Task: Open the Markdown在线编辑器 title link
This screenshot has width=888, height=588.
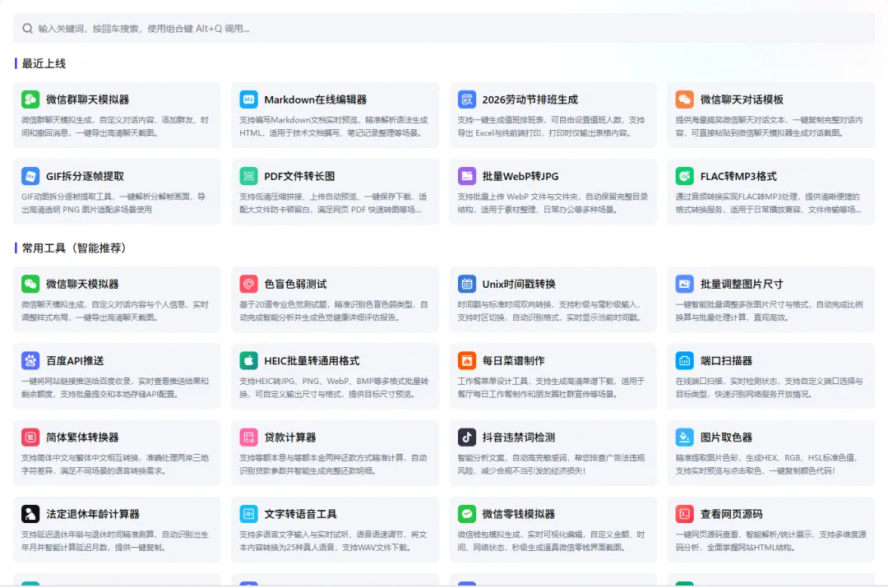Action: click(316, 100)
